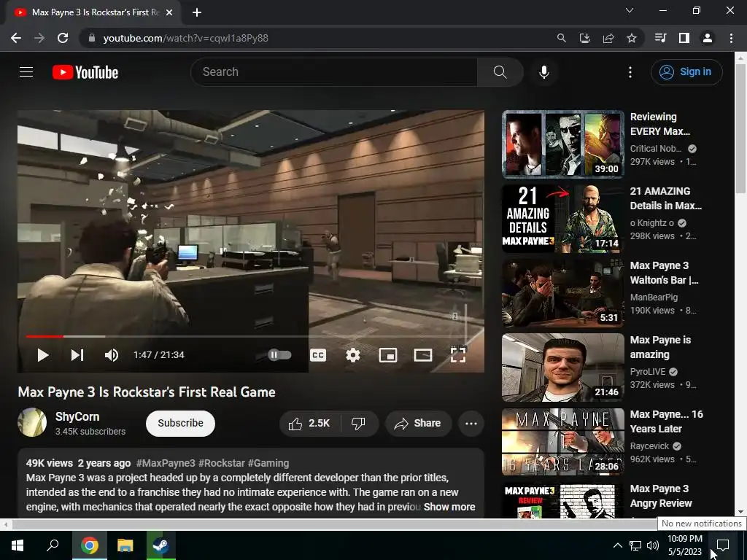Show hidden system tray icons

point(617,545)
